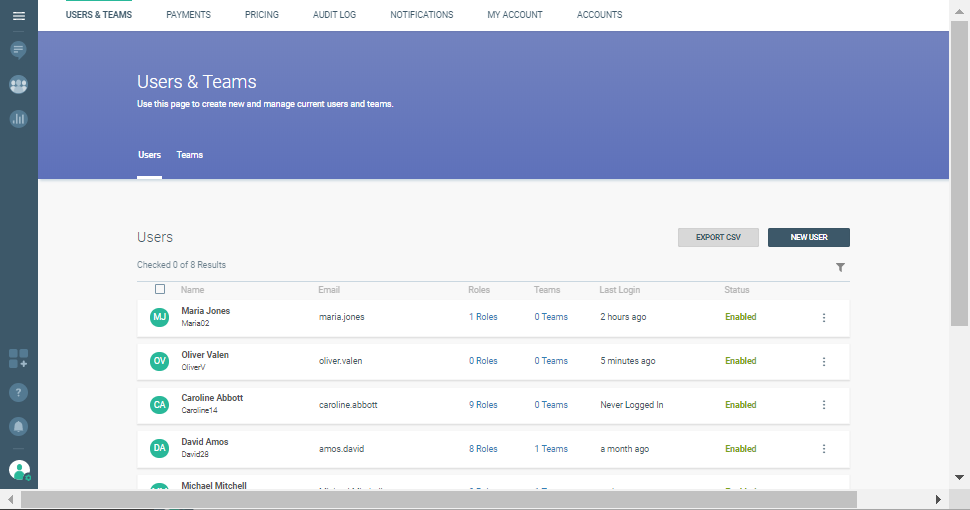Click the Export CSV button
Screen dimensions: 970x510
(717, 237)
